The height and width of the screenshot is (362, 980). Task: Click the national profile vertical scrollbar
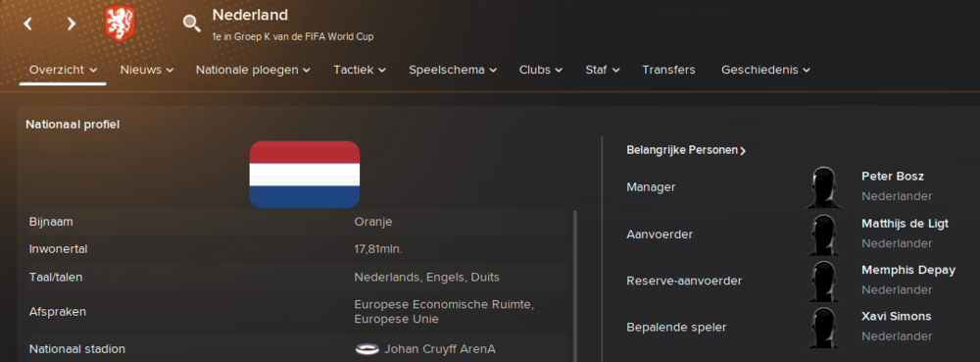(x=574, y=285)
